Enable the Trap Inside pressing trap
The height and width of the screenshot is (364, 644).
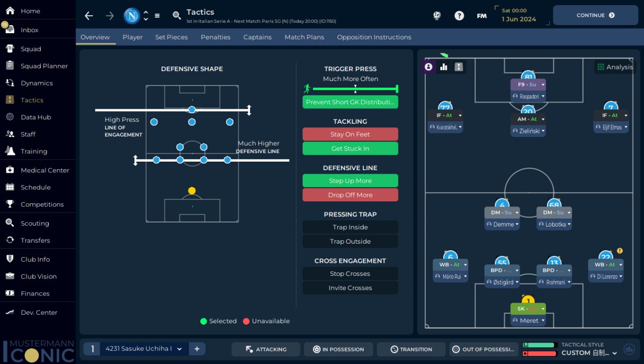tap(350, 227)
